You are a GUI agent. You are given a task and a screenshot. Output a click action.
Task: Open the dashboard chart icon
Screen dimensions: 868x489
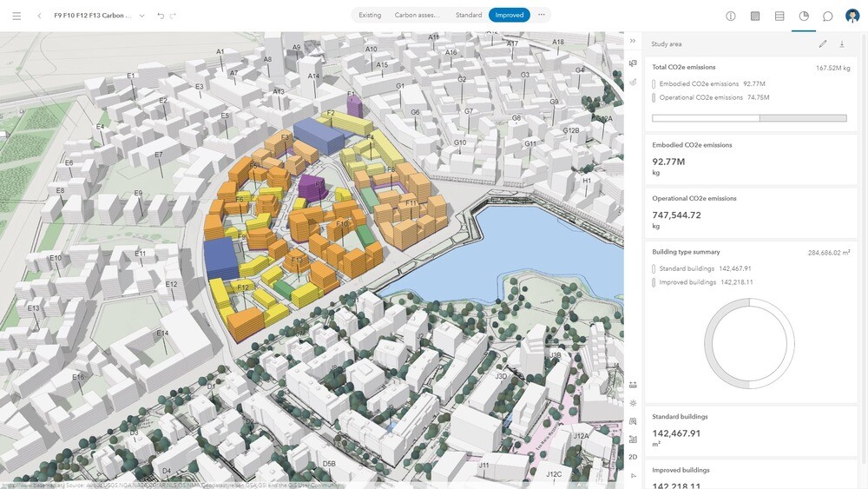804,16
